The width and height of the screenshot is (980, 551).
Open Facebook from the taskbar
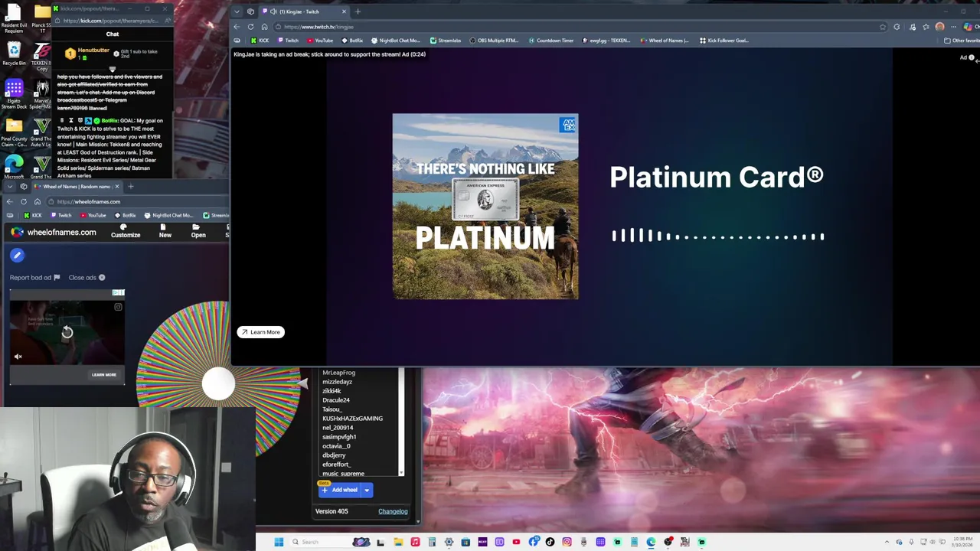click(533, 542)
